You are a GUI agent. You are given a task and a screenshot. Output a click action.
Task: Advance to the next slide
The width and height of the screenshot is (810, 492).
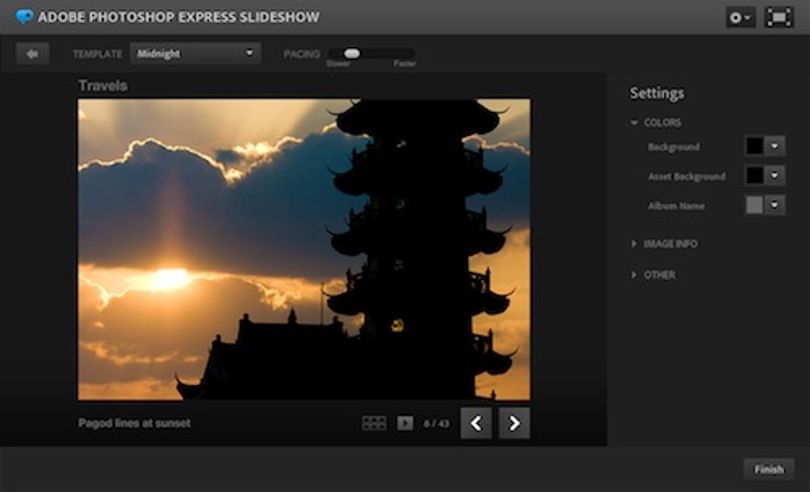(x=514, y=423)
